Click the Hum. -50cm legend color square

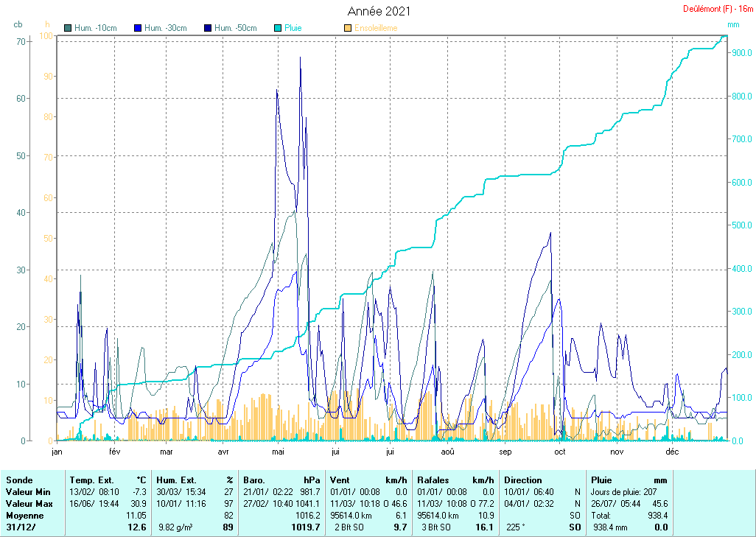click(x=208, y=28)
